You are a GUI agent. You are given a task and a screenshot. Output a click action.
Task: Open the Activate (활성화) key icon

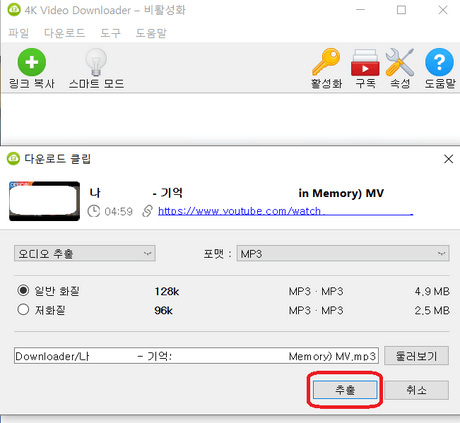point(326,62)
